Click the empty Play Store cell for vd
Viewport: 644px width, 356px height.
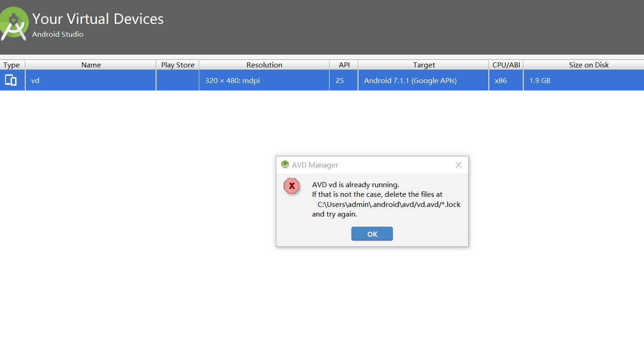coord(178,80)
